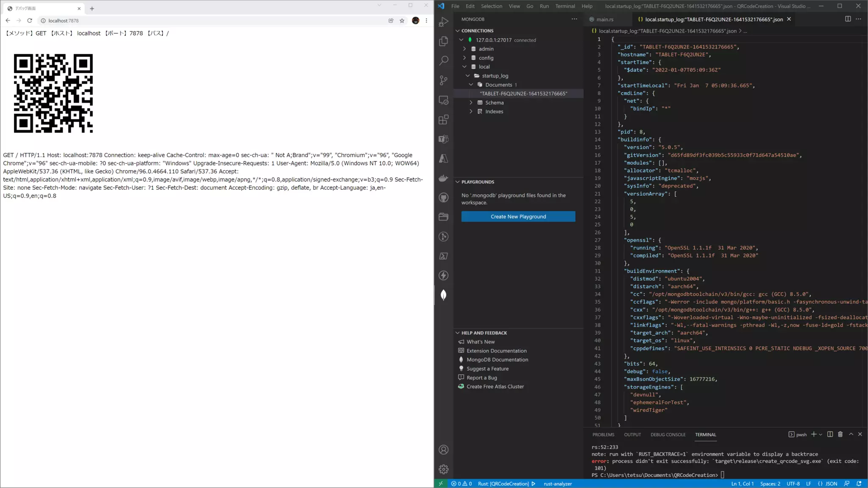Open the MongoDB leaf icon in activity bar

click(x=443, y=295)
